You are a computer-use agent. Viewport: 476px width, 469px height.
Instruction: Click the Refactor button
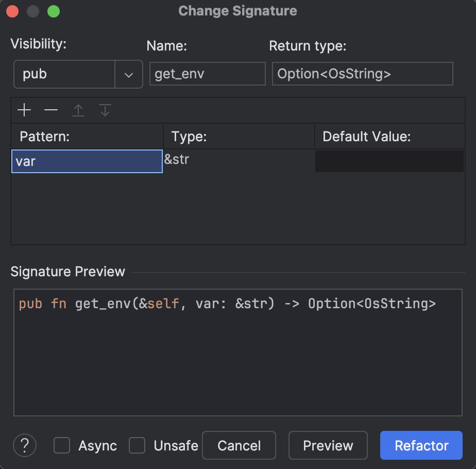[421, 445]
